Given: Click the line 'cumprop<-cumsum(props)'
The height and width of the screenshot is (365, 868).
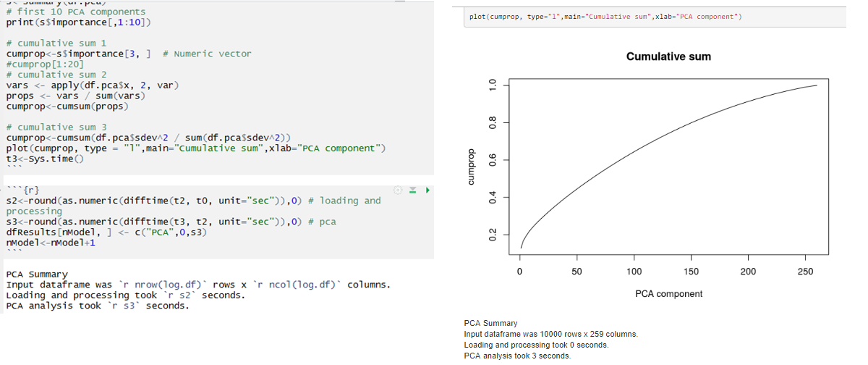Looking at the screenshot, I should point(67,106).
